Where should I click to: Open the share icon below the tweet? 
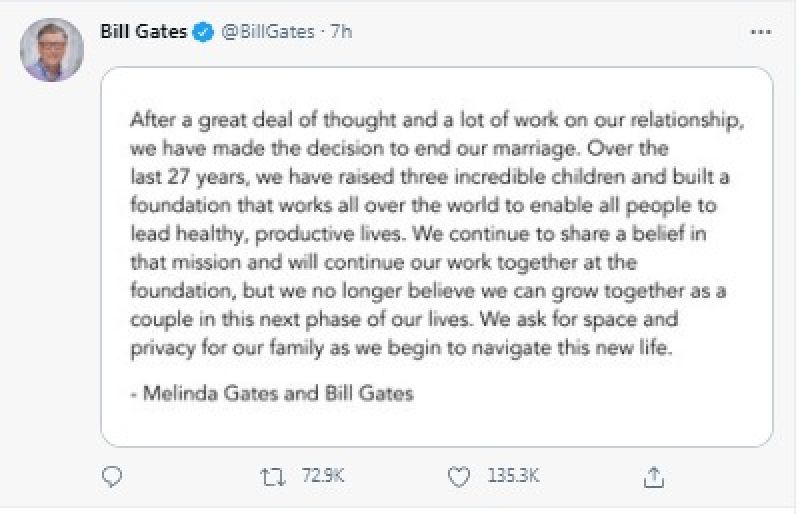point(655,477)
